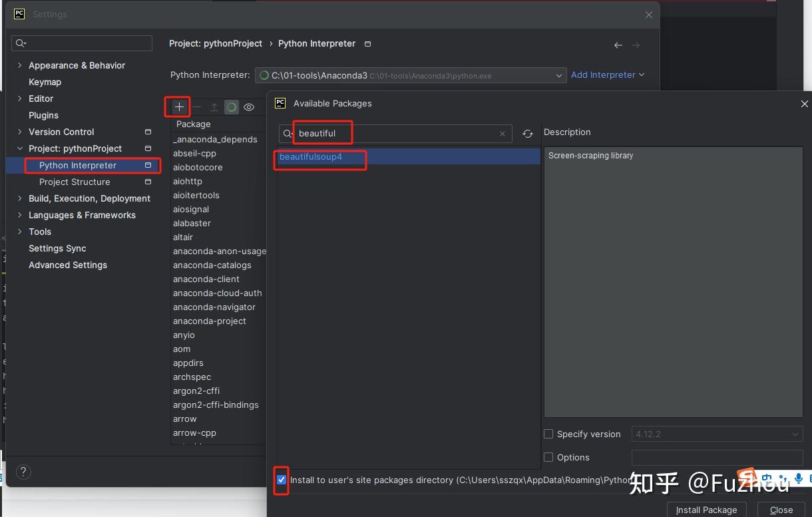Open the Project Structure settings page
The image size is (812, 517).
75,182
